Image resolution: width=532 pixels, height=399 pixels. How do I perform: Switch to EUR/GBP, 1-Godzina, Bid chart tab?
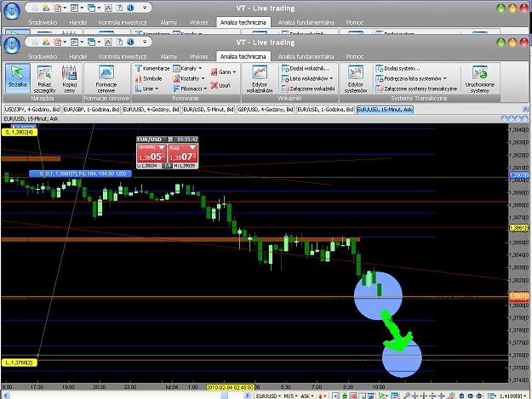click(91, 110)
